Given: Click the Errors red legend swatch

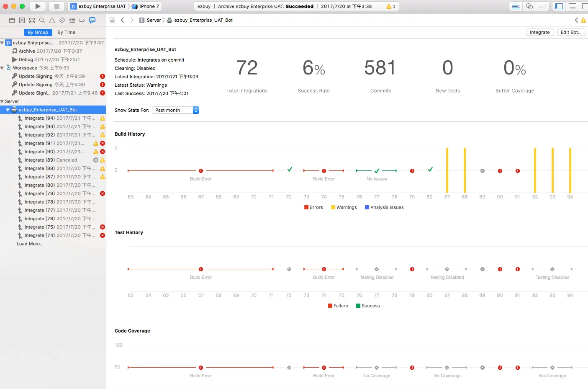Looking at the screenshot, I should point(306,207).
